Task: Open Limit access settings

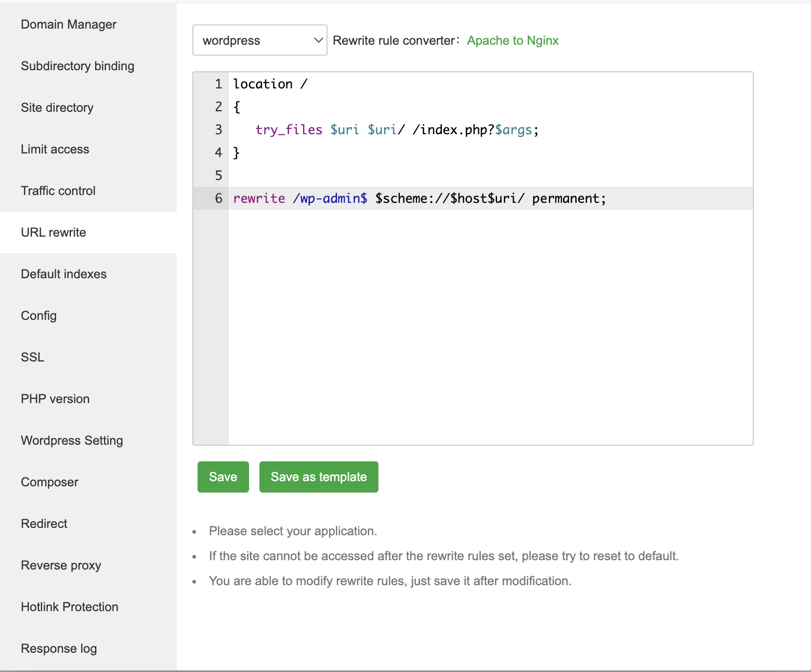Action: [55, 149]
